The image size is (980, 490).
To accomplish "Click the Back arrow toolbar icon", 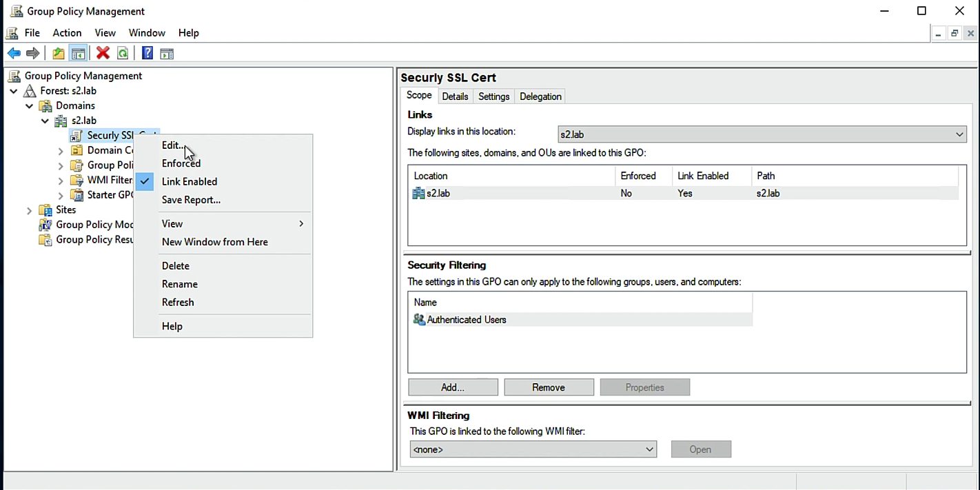I will (x=14, y=54).
